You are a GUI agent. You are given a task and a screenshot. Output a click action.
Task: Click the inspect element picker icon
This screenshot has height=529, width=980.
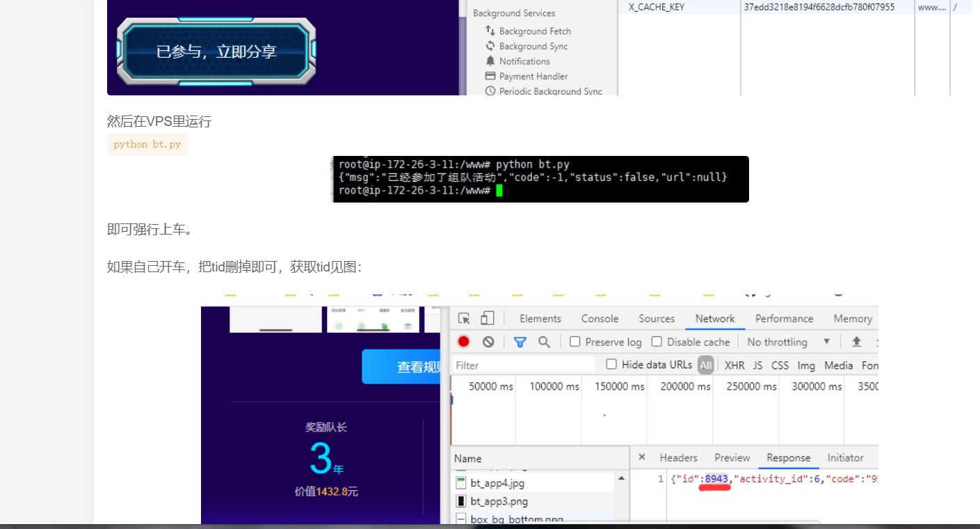(465, 318)
